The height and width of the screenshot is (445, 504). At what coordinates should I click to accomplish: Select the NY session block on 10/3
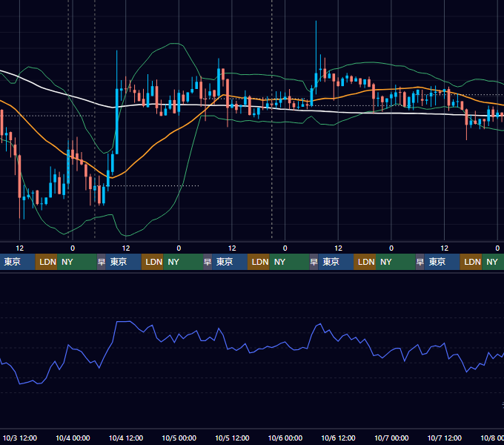(77, 262)
